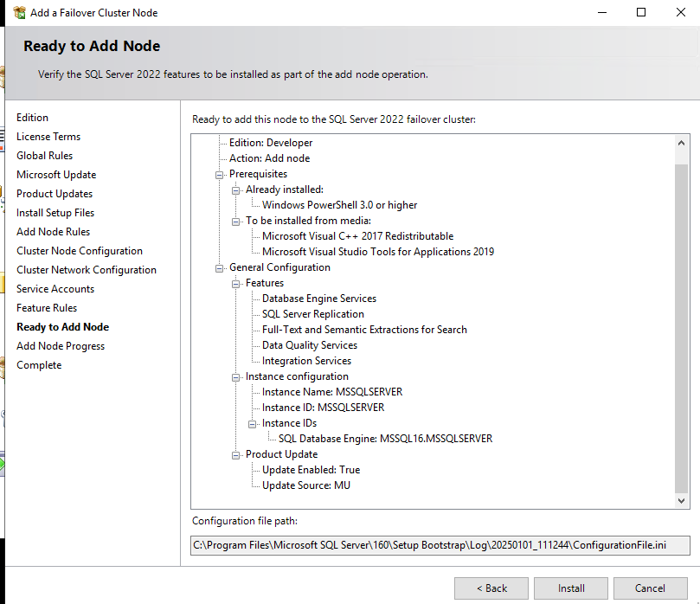The width and height of the screenshot is (700, 604).
Task: Go back with the < Back button
Action: (491, 588)
